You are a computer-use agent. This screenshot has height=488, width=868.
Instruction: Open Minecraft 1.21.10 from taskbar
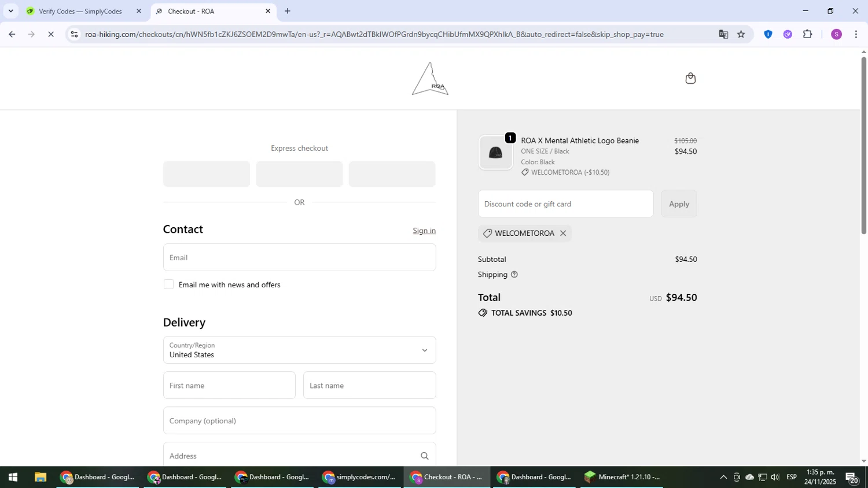pos(621,477)
